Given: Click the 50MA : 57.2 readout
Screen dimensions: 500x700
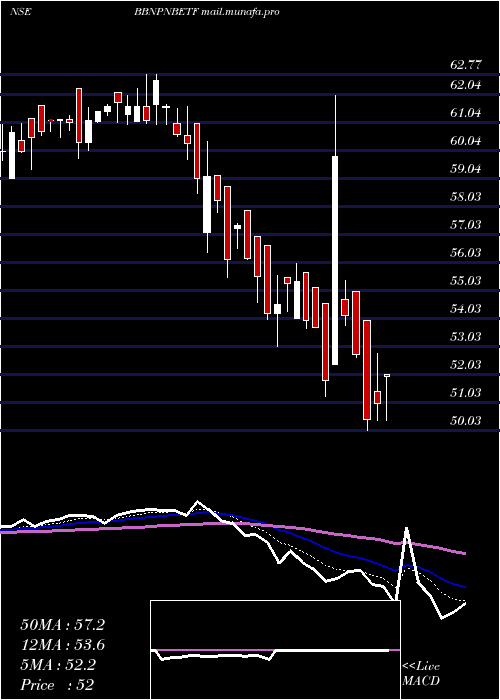Looking at the screenshot, I should click(x=62, y=625).
